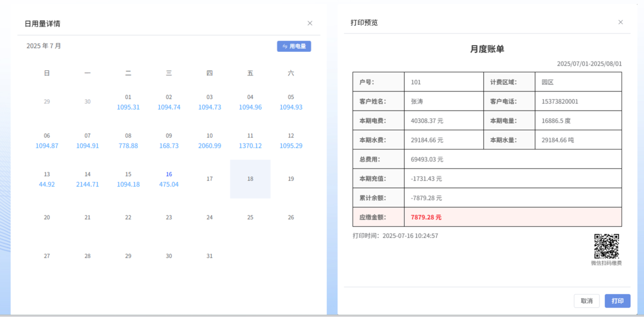Click the 五 weekday column header
The image size is (644, 317).
point(250,73)
